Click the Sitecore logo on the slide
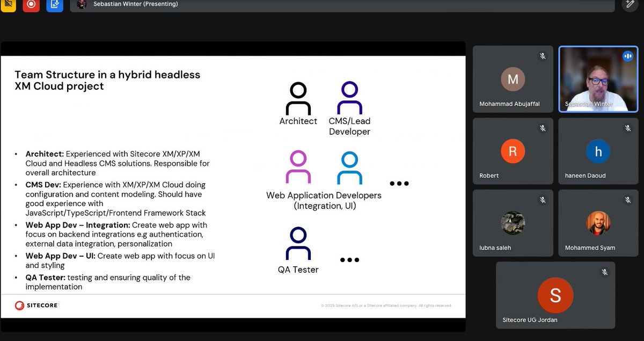The height and width of the screenshot is (341, 644). (36, 306)
